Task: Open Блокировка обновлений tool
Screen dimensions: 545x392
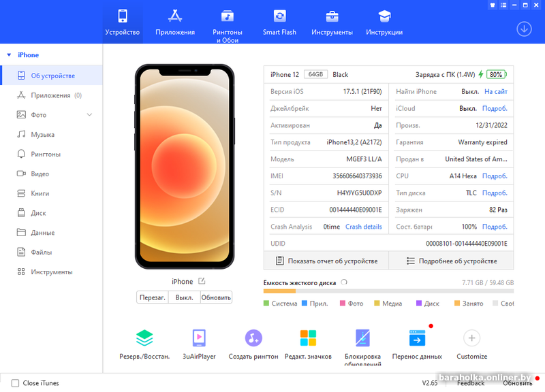Action: click(362, 338)
